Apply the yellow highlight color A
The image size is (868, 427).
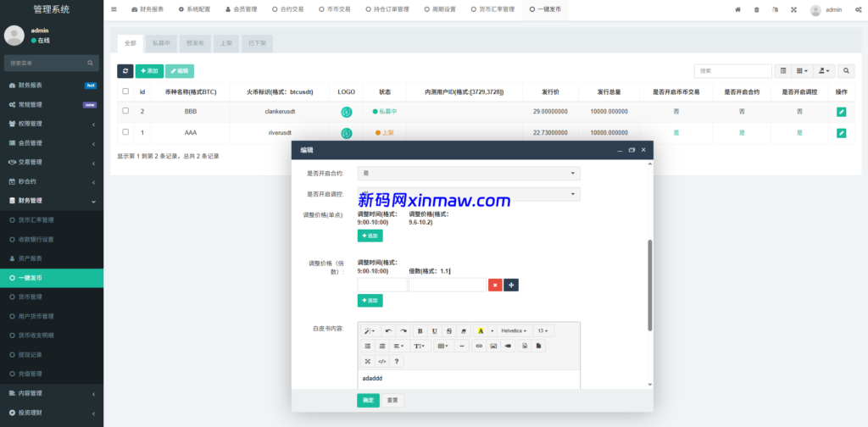pos(481,330)
